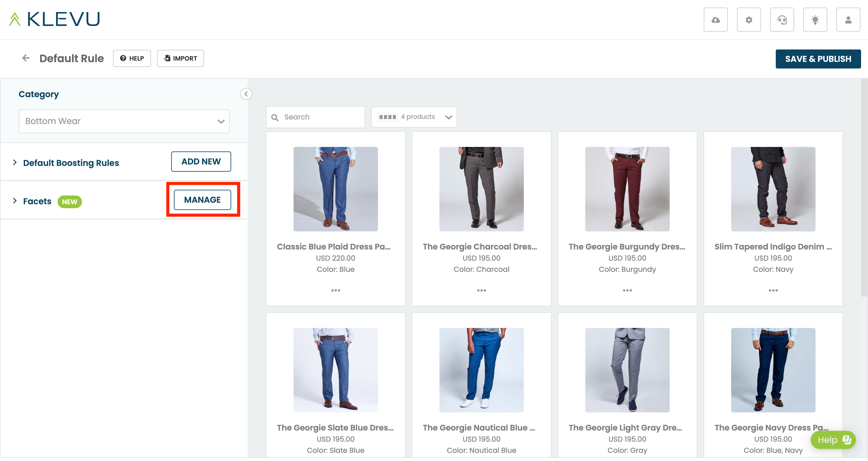Expand the Facets section
This screenshot has height=461, width=868.
tap(15, 201)
